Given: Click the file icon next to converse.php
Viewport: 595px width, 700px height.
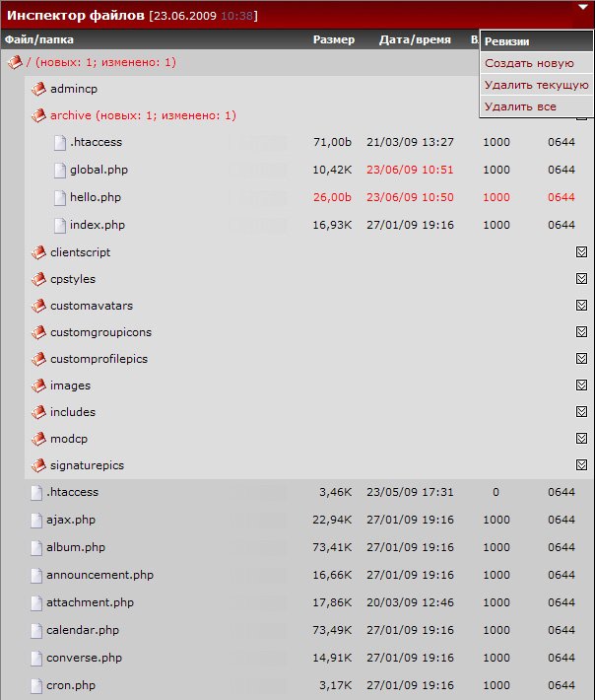Looking at the screenshot, I should [36, 659].
